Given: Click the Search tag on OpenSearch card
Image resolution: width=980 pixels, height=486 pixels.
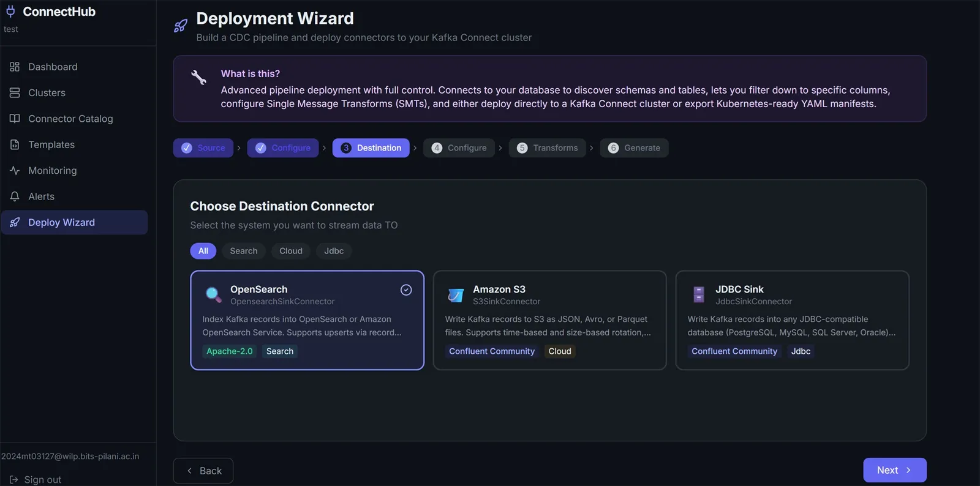Looking at the screenshot, I should coord(280,351).
